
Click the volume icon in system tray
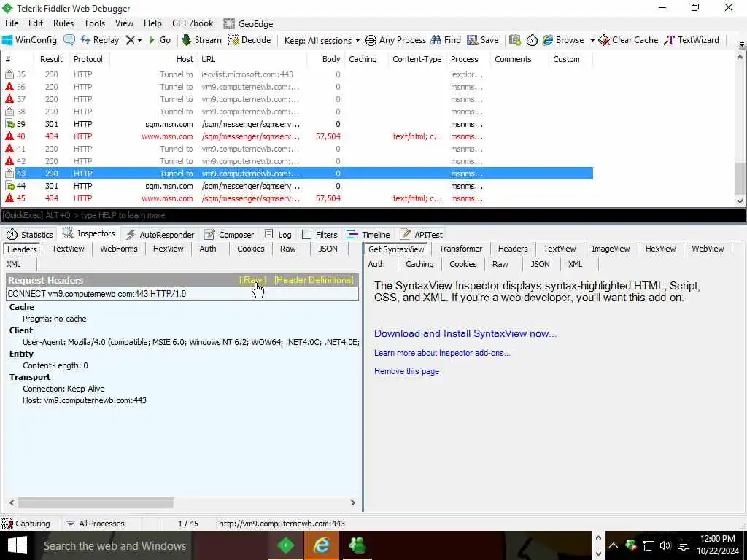[x=665, y=545]
